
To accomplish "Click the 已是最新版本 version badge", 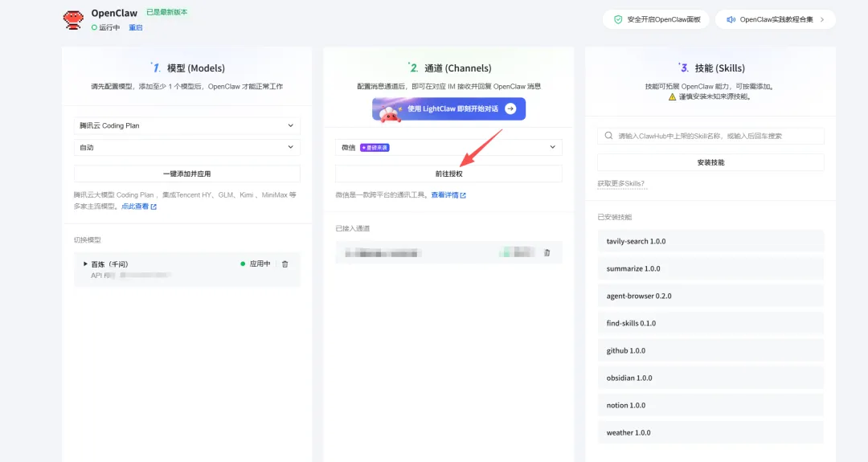I will [x=166, y=12].
